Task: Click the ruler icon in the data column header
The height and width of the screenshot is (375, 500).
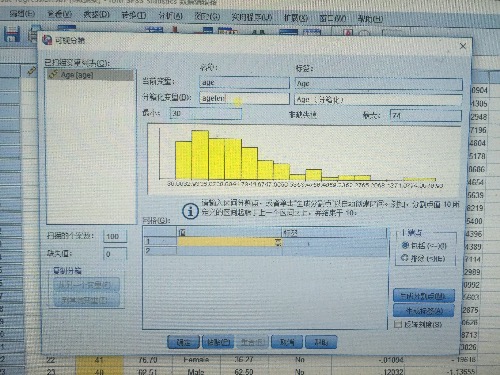Action: click(32, 70)
